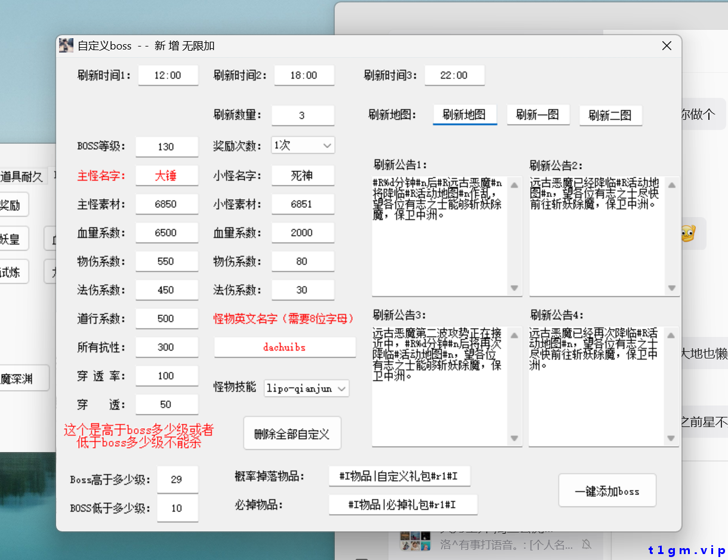Select 刷新一图 option

click(x=538, y=115)
